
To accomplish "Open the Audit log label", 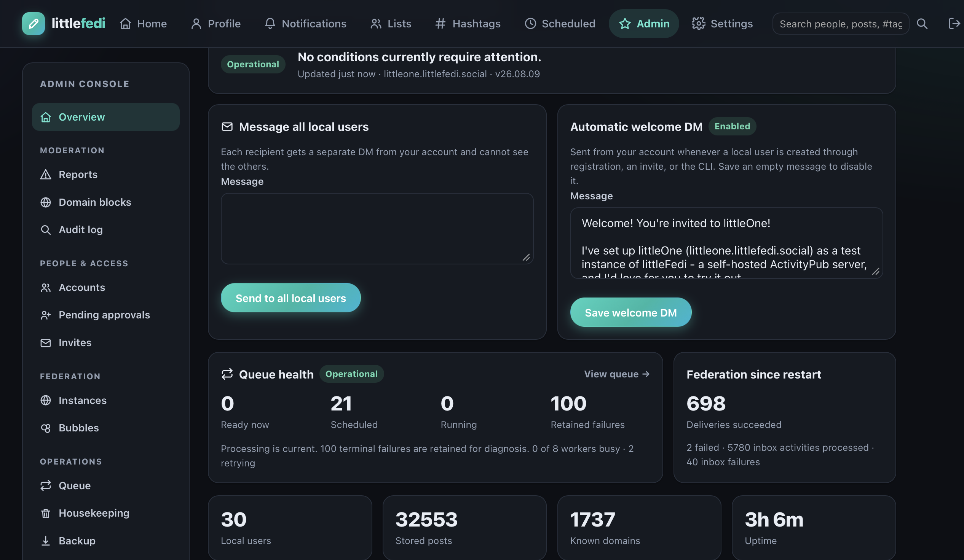I will 81,230.
